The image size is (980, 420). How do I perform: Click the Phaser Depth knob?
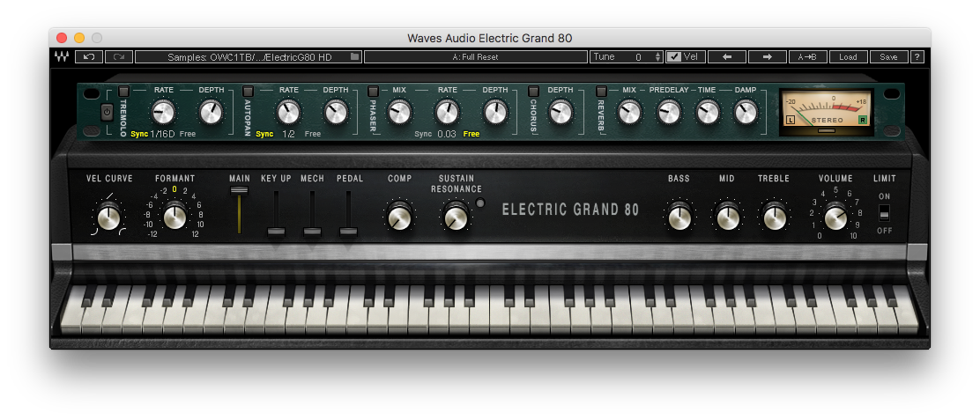click(x=495, y=113)
